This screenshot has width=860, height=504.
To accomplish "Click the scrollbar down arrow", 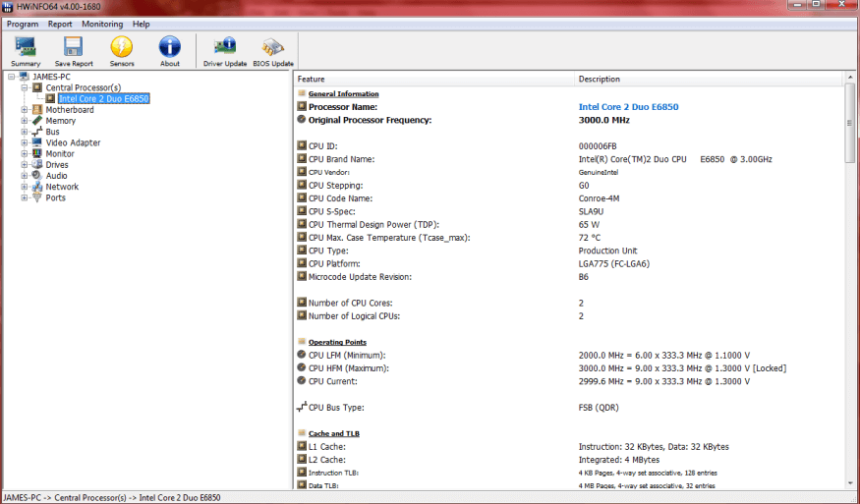I will [849, 483].
